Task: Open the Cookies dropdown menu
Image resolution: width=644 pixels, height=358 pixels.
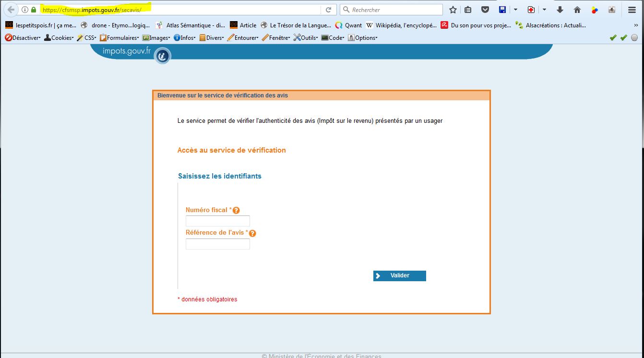Action: point(59,37)
